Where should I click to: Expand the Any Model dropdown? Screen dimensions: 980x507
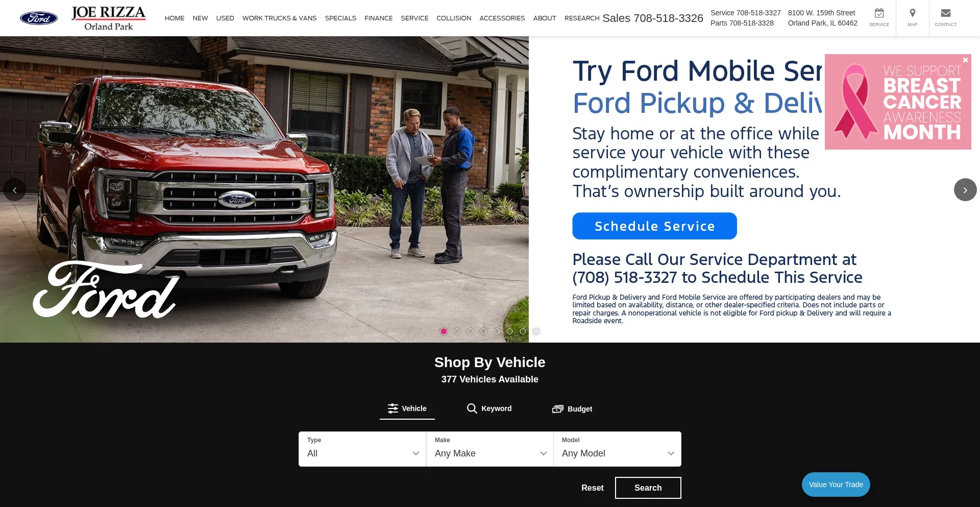coord(618,449)
